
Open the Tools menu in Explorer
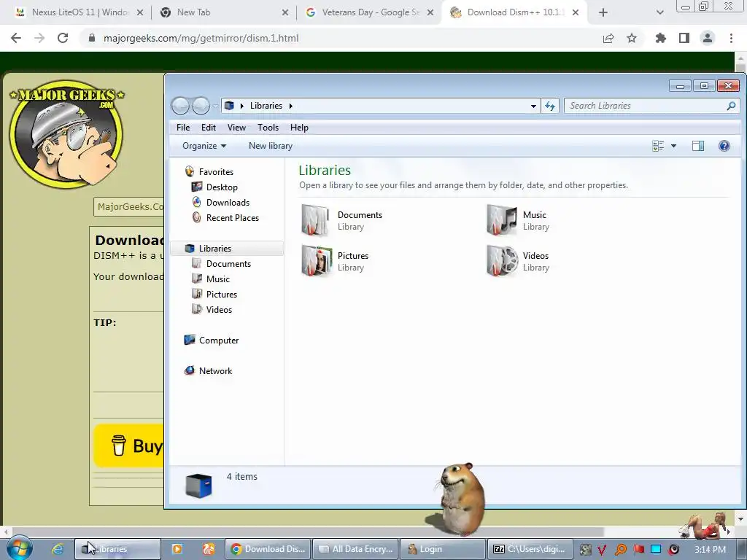(268, 128)
